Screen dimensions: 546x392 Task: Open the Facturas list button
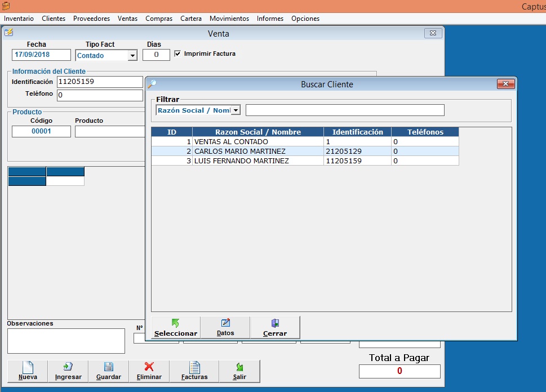(194, 371)
